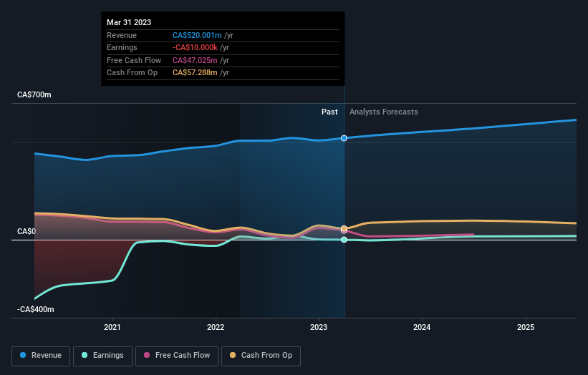This screenshot has height=375, width=588.
Task: Click the Free Cash Flow label in tooltip
Action: pyautogui.click(x=134, y=60)
